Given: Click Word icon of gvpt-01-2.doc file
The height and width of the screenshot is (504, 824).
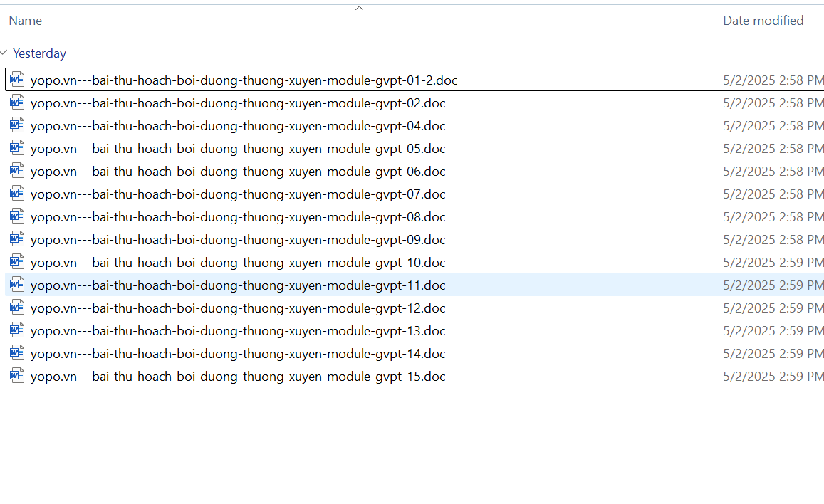Looking at the screenshot, I should tap(17, 80).
